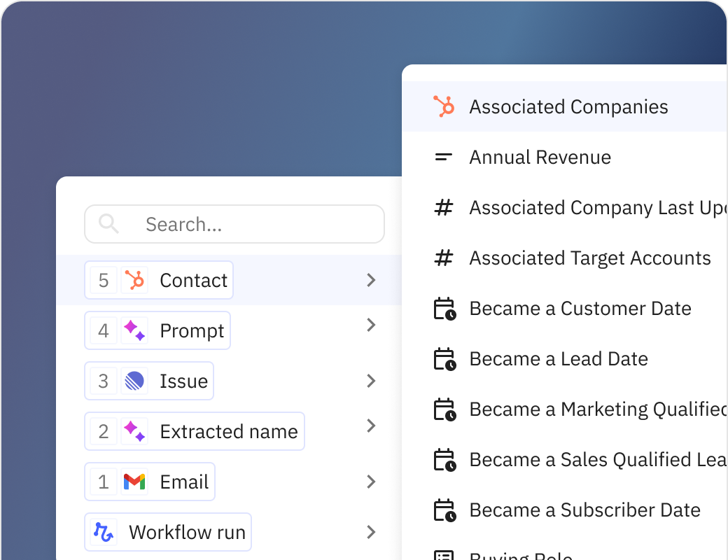Screen dimensions: 728x560
Task: Click the sparkle icon beside Prompt
Action: coord(135,330)
